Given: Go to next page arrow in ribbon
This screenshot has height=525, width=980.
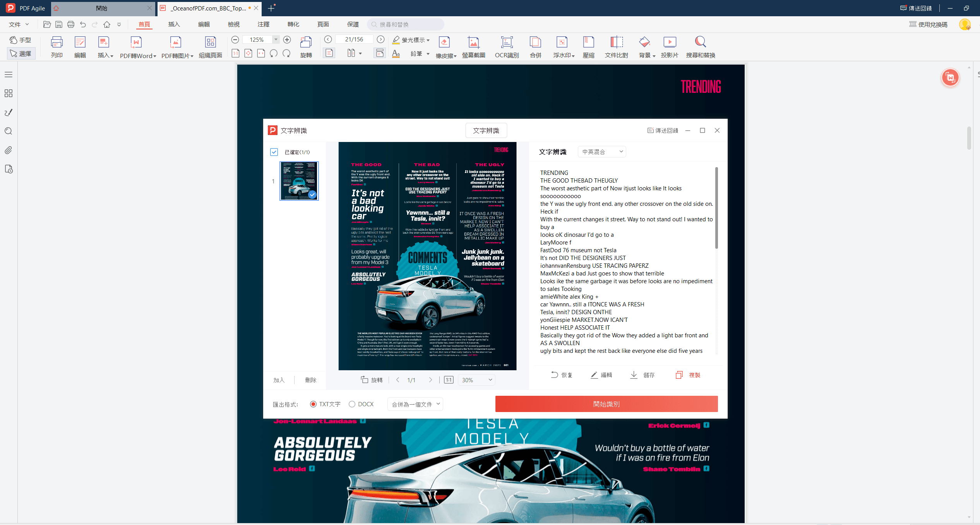Looking at the screenshot, I should (x=380, y=39).
